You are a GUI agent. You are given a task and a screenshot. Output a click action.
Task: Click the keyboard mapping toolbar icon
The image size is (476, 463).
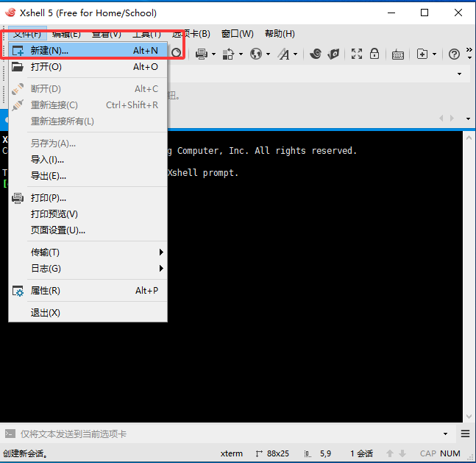point(398,54)
